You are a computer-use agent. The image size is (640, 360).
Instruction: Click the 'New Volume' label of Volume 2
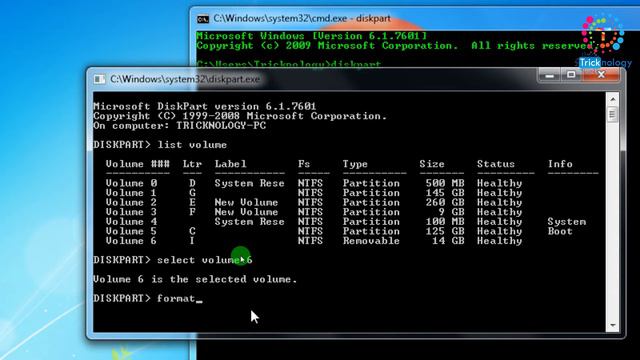point(247,202)
